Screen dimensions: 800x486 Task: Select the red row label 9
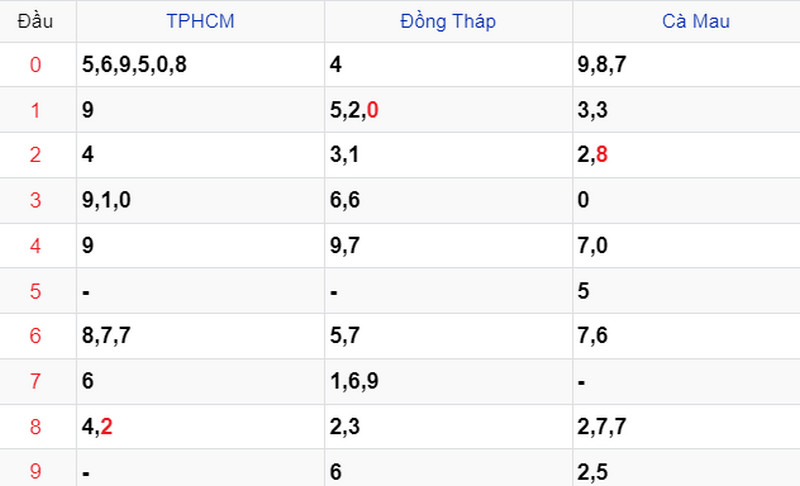pyautogui.click(x=35, y=471)
